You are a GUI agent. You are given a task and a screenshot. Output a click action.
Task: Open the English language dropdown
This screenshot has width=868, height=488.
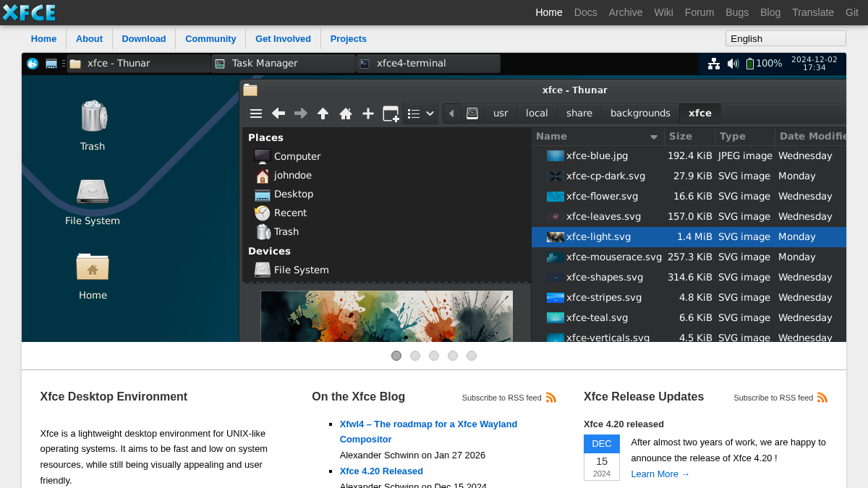[x=786, y=38]
